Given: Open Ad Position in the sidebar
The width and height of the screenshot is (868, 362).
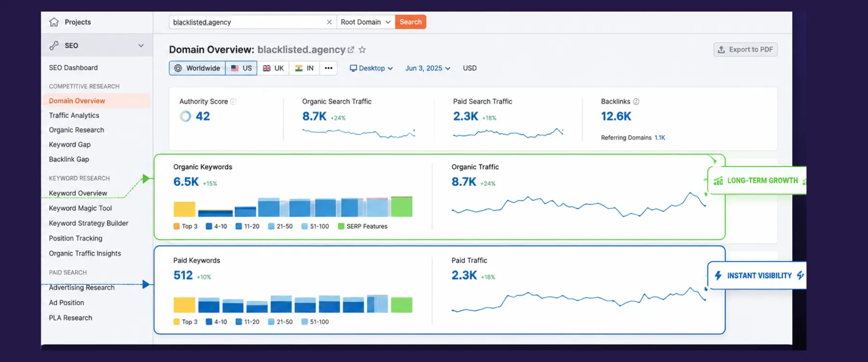Looking at the screenshot, I should coord(67,303).
